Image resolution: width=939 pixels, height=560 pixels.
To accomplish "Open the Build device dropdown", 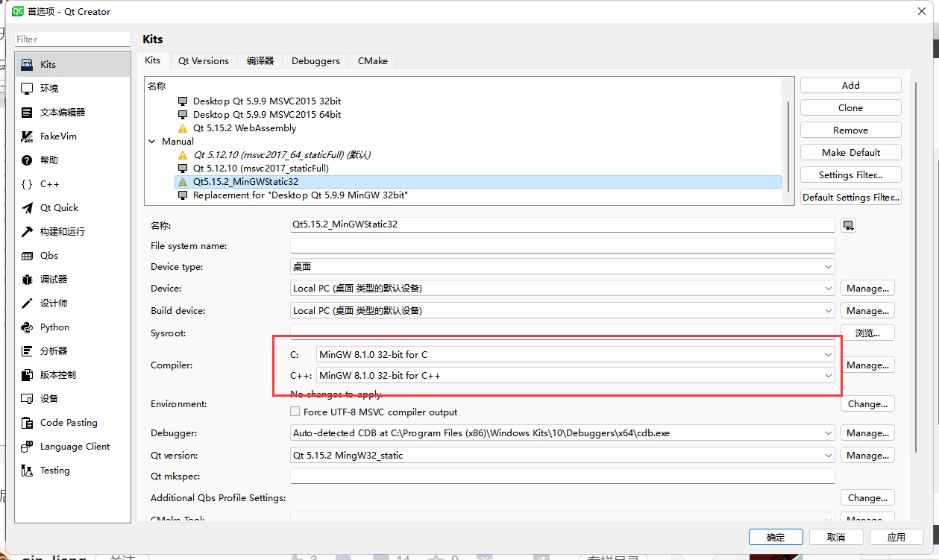I will tap(562, 311).
